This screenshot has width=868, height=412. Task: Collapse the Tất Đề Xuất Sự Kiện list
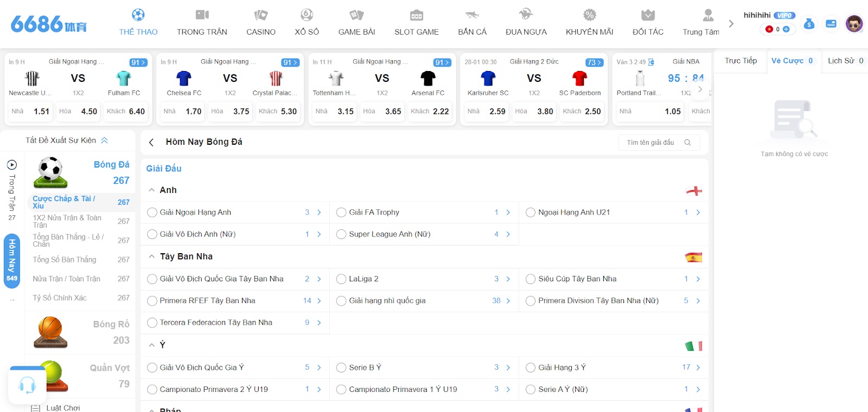pyautogui.click(x=104, y=140)
